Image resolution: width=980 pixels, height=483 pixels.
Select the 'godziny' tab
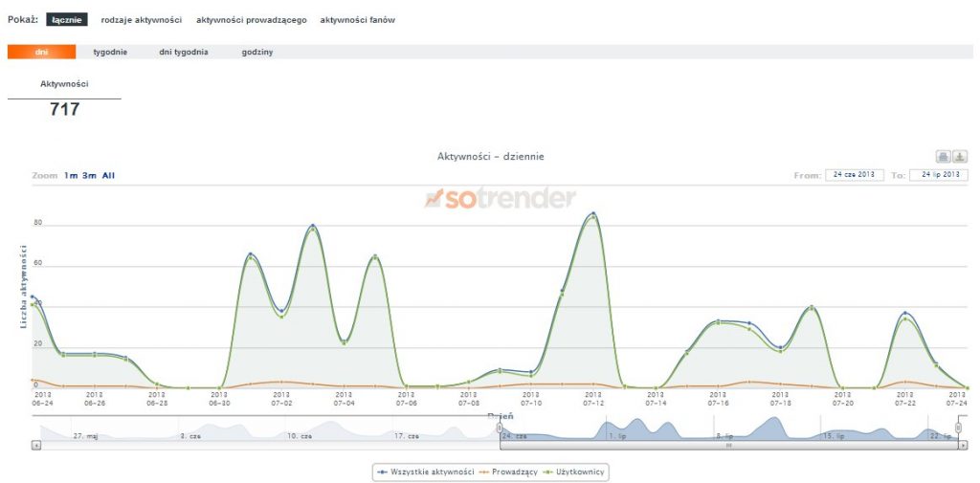coord(257,53)
